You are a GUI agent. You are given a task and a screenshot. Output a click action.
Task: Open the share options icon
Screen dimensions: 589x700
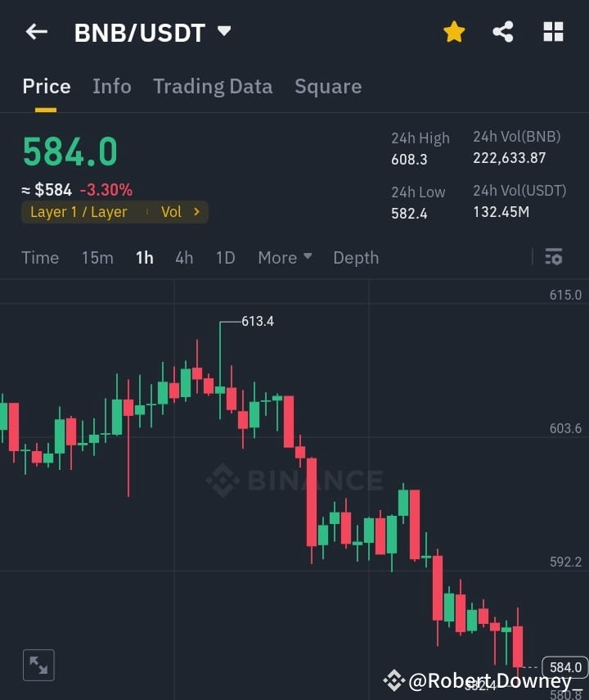[503, 31]
